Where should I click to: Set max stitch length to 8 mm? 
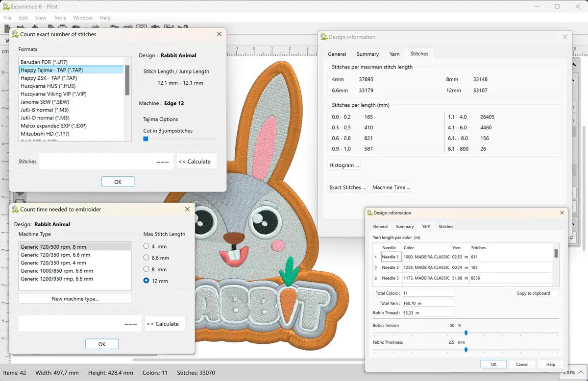[146, 269]
